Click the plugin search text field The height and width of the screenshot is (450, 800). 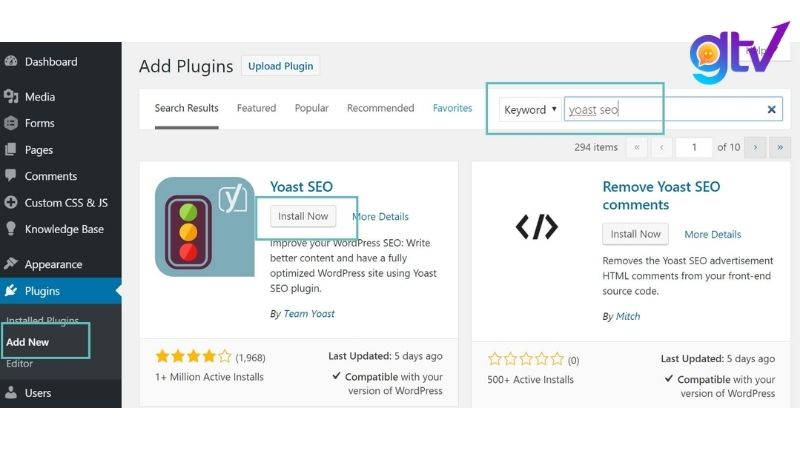(665, 110)
